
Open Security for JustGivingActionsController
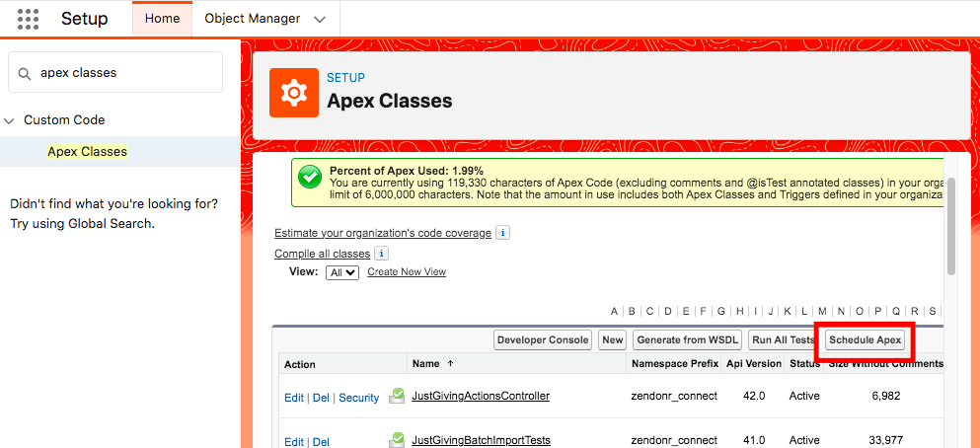[359, 398]
